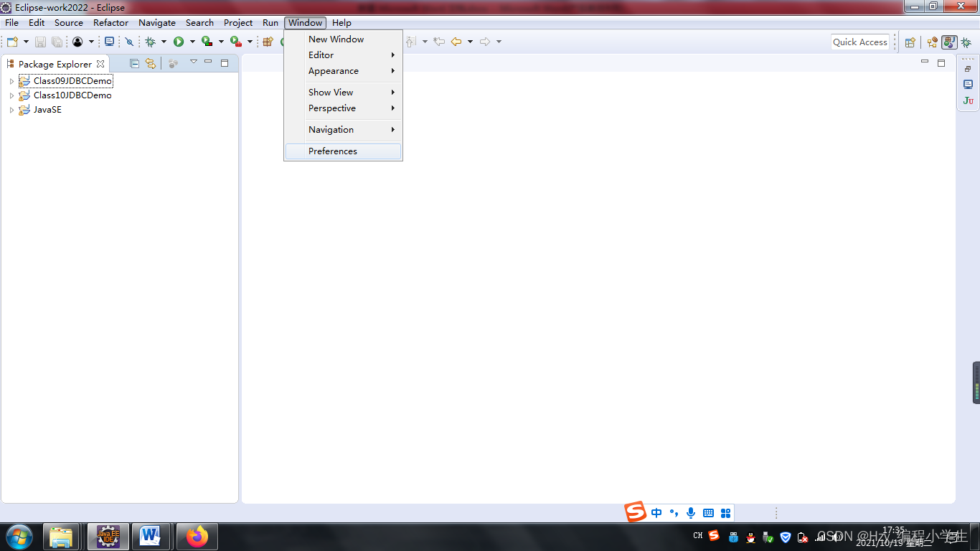
Task: Toggle Link with Editor in Package Explorer
Action: tap(151, 63)
